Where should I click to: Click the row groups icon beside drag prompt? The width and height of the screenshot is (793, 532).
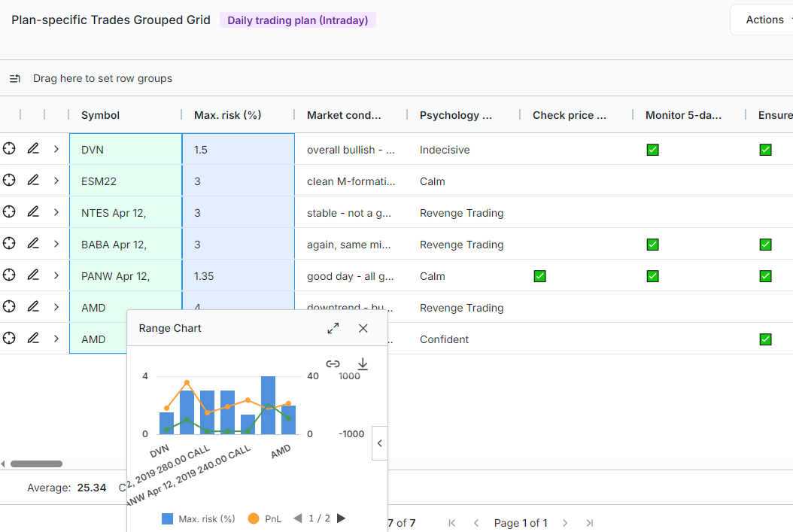click(x=14, y=78)
